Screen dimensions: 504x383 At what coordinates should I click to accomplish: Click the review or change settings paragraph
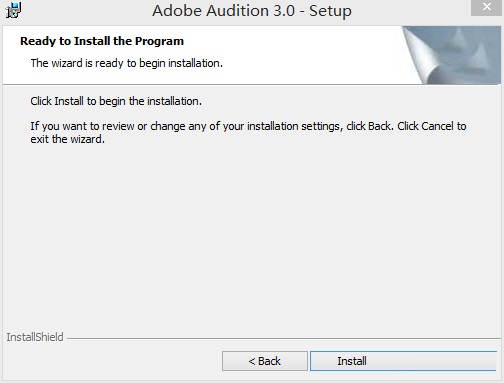click(248, 132)
